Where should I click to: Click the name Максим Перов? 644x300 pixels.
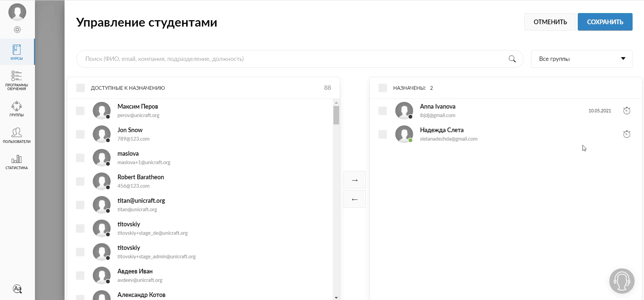138,107
